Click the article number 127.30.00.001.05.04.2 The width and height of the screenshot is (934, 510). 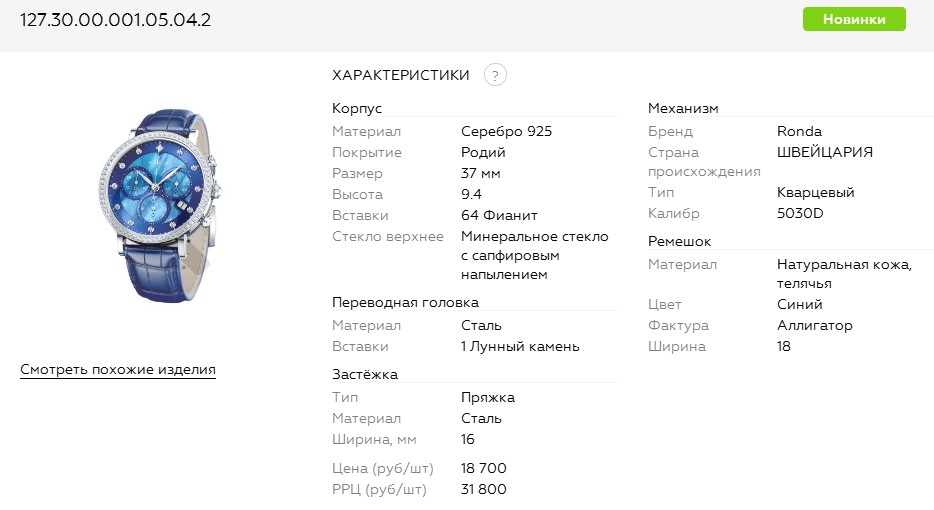click(116, 20)
